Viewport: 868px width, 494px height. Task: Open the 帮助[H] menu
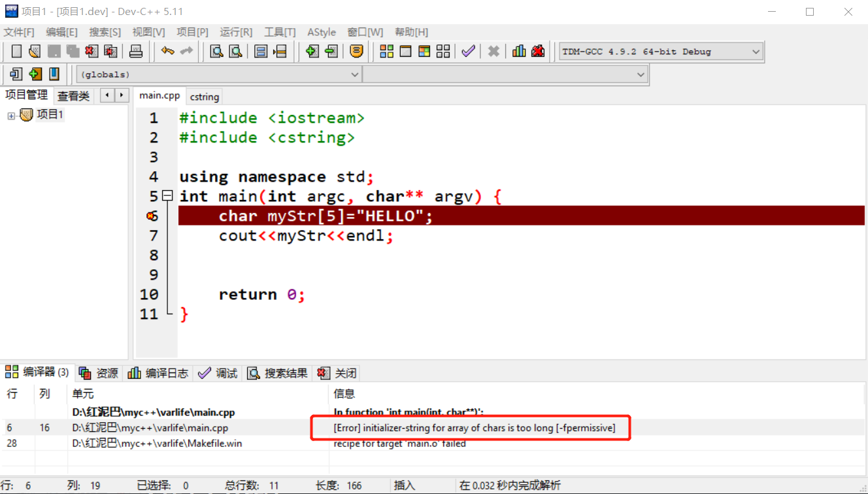(411, 32)
